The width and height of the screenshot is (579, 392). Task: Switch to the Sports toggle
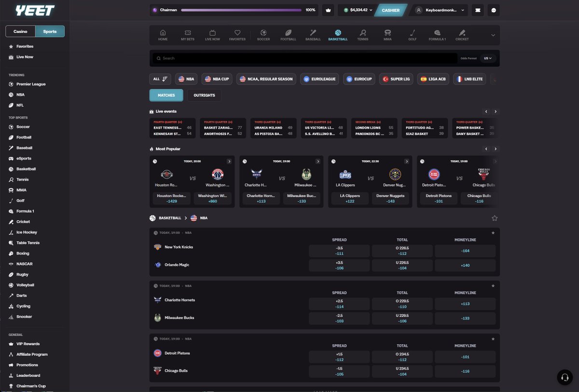coord(50,31)
